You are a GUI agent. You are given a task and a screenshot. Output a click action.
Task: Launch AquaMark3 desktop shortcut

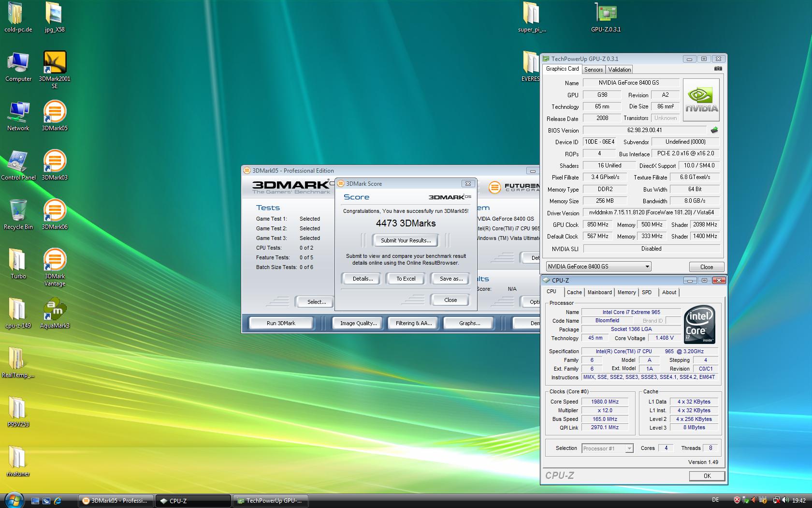tap(55, 314)
